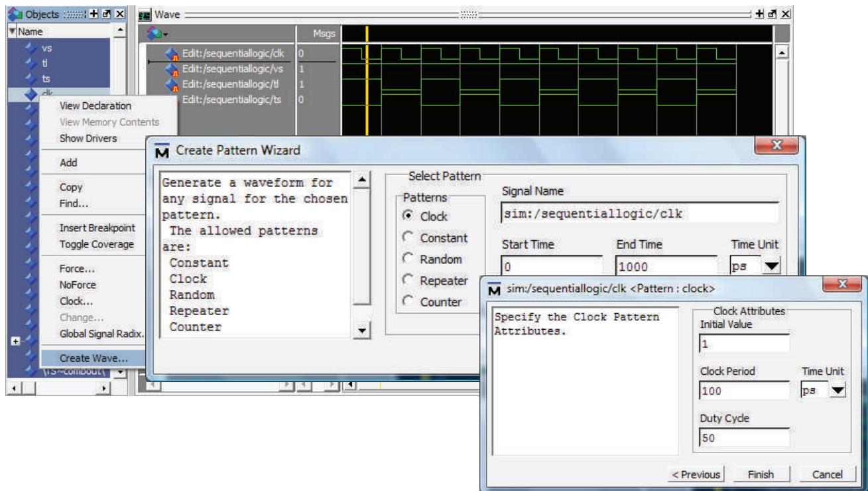
Task: Choose Insert Breakpoint from context menu
Action: 97,228
